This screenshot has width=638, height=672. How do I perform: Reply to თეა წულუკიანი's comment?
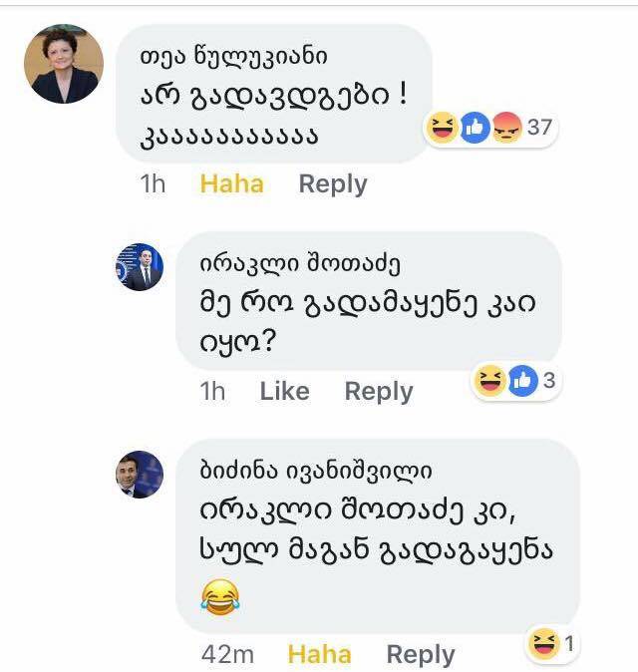(333, 183)
